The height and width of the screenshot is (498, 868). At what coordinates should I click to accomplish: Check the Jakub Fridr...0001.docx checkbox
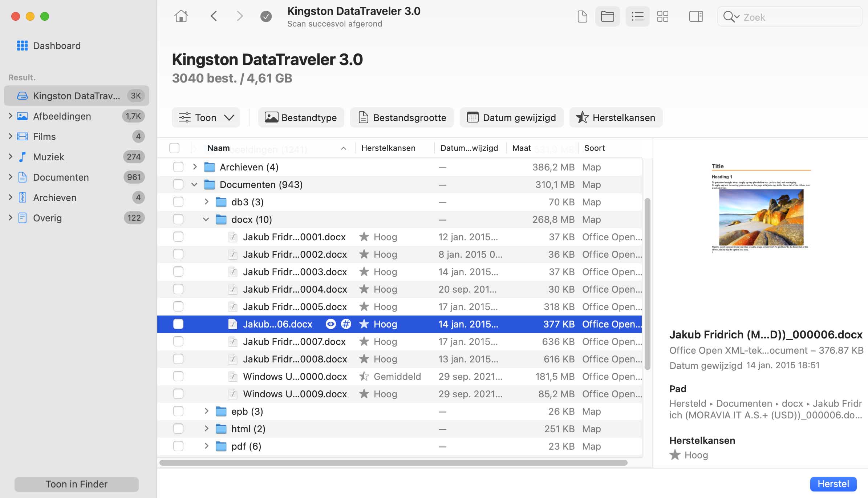(178, 237)
